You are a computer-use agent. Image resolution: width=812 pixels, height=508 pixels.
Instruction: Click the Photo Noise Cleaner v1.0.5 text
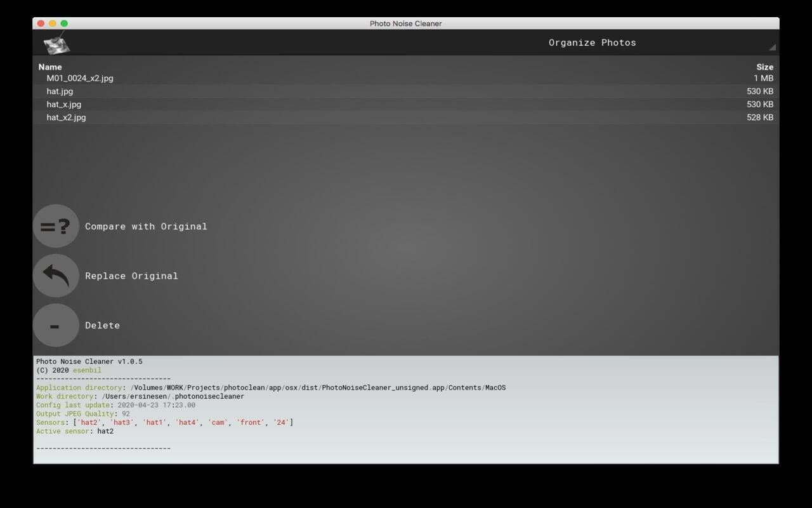click(89, 361)
